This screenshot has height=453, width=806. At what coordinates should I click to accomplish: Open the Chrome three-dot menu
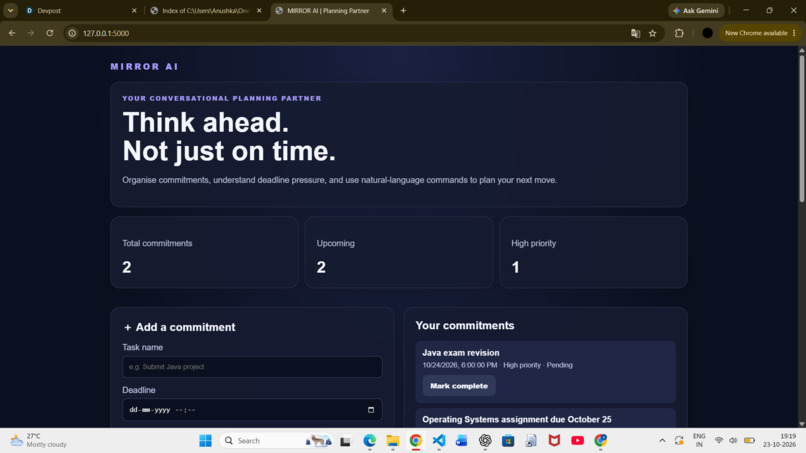[794, 33]
